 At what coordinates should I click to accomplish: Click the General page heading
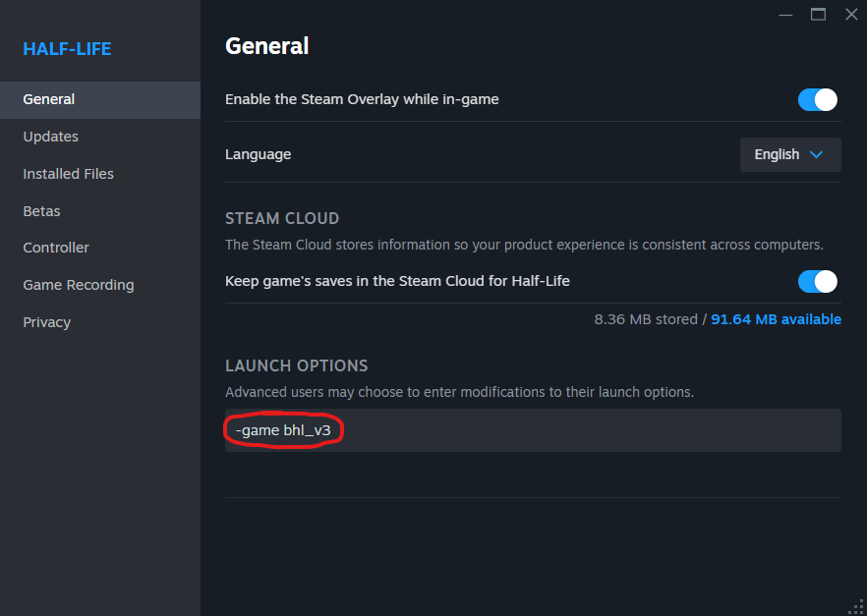267,46
